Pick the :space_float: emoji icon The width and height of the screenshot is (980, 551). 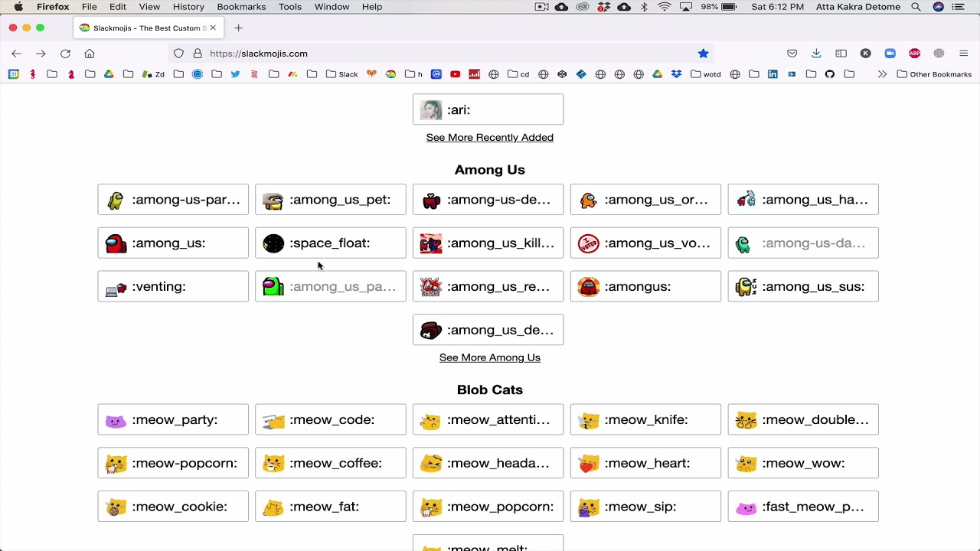pos(273,243)
